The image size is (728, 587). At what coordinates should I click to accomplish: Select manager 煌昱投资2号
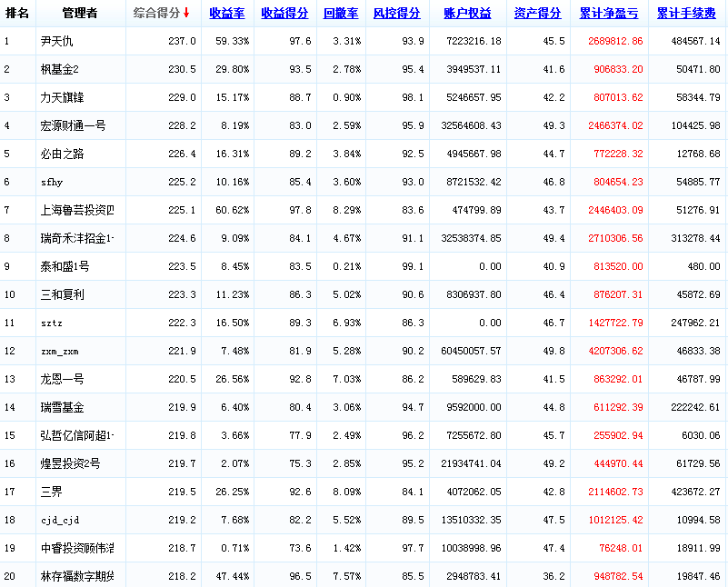pos(70,463)
